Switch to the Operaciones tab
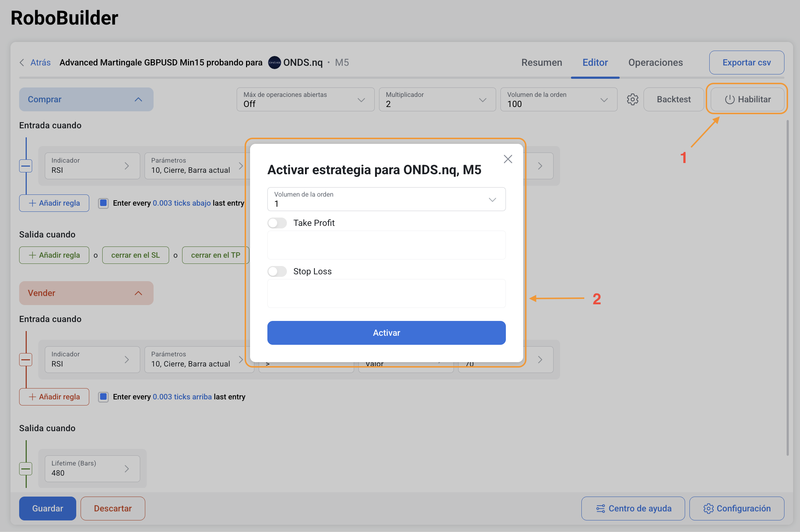The width and height of the screenshot is (800, 532). (655, 63)
